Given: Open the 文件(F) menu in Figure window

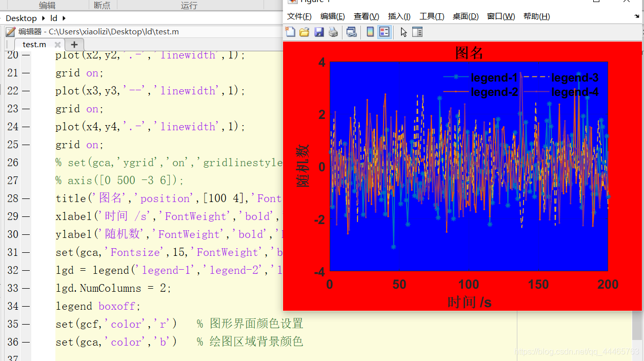Looking at the screenshot, I should (x=299, y=16).
